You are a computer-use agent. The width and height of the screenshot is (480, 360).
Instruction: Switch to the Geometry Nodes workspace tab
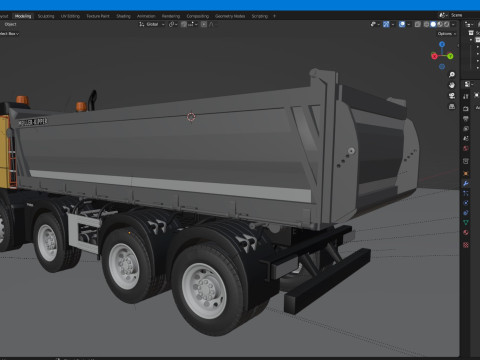(230, 16)
